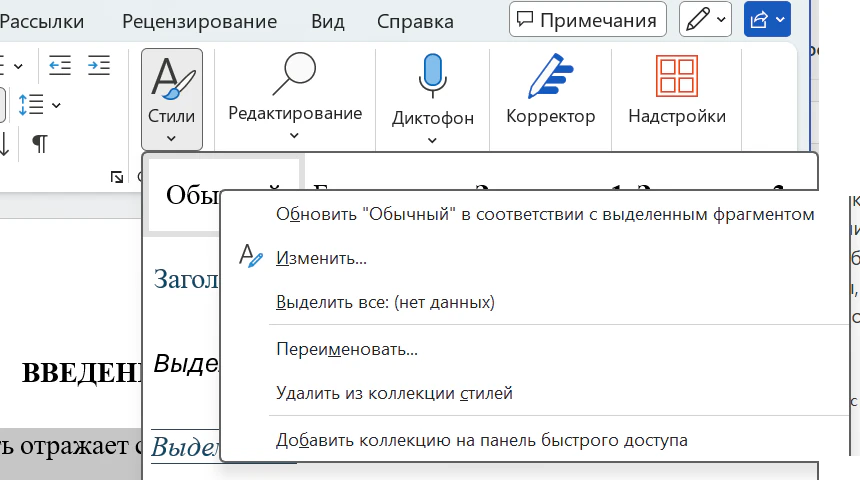Switch to the Рецензирование ribbon tab
The height and width of the screenshot is (480, 860).
[x=200, y=21]
